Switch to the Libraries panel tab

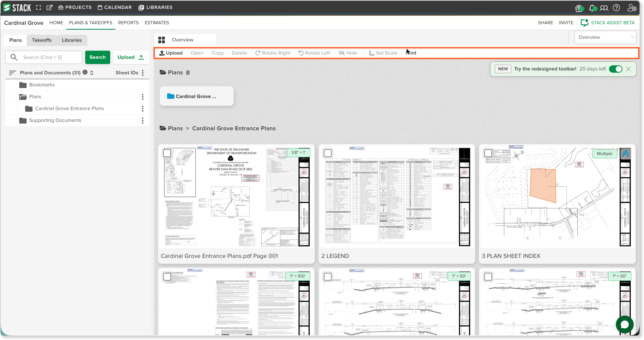(72, 40)
